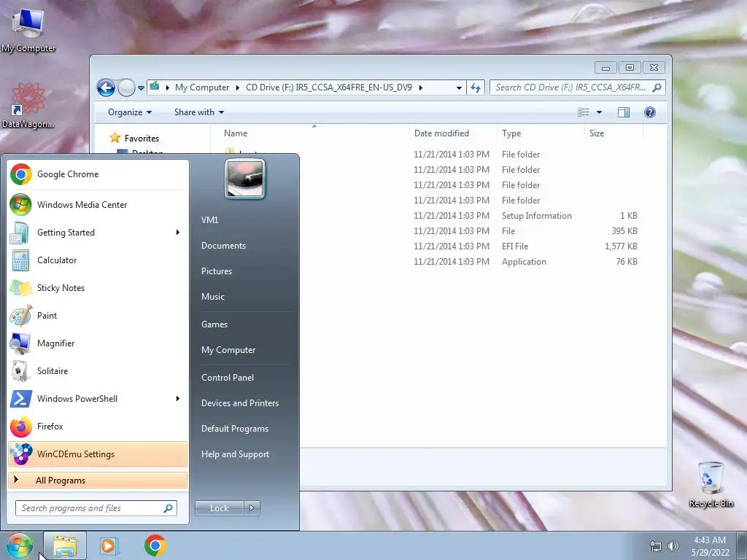Expand the Getting Started submenu arrow
This screenshot has width=747, height=560.
pos(178,233)
